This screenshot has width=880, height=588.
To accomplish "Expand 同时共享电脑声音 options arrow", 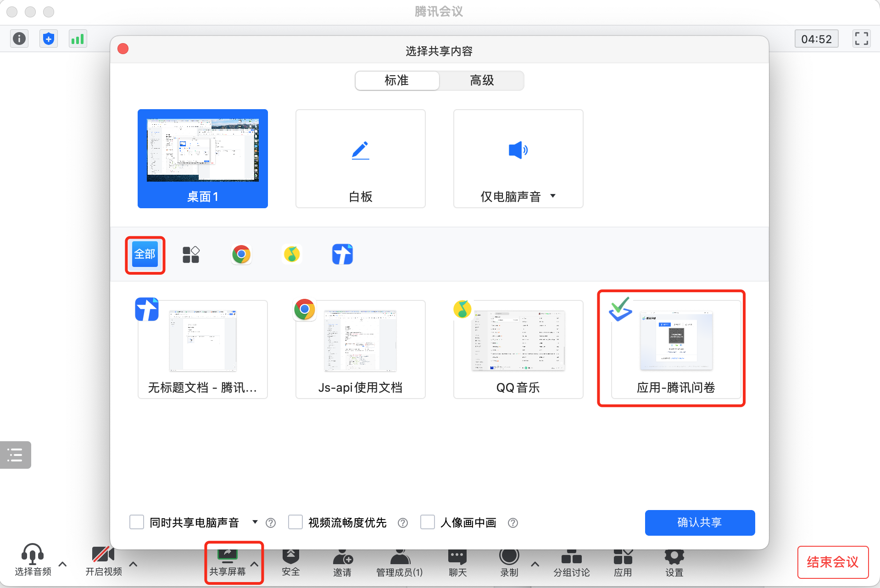I will (255, 522).
